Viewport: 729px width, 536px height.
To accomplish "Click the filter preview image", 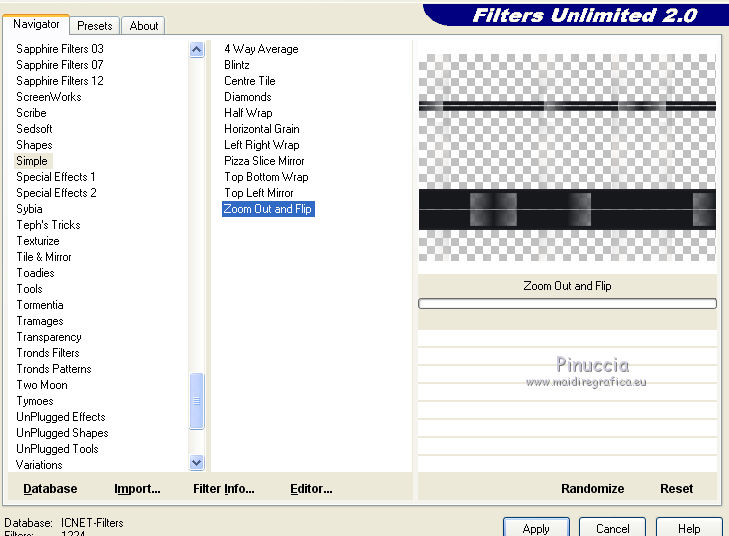I will click(567, 157).
